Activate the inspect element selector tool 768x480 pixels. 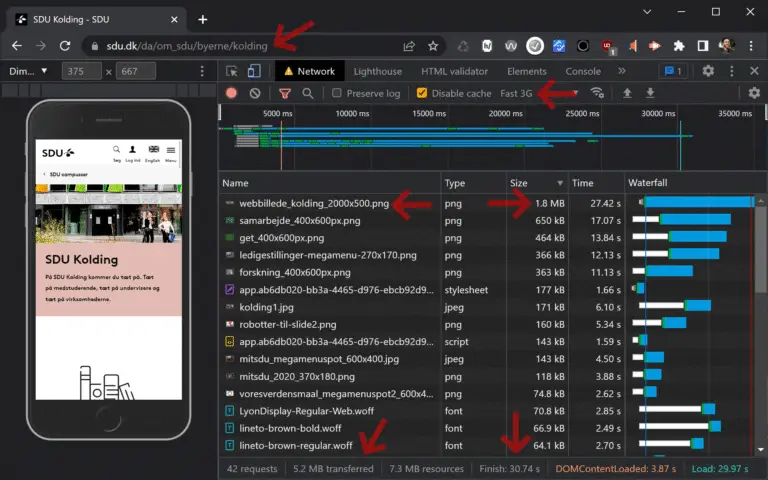tap(232, 72)
